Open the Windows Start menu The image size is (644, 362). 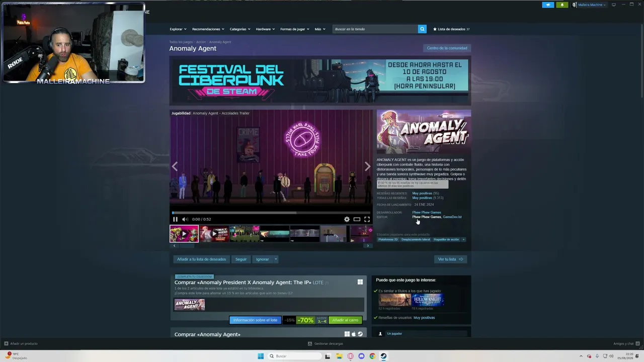pos(261,356)
